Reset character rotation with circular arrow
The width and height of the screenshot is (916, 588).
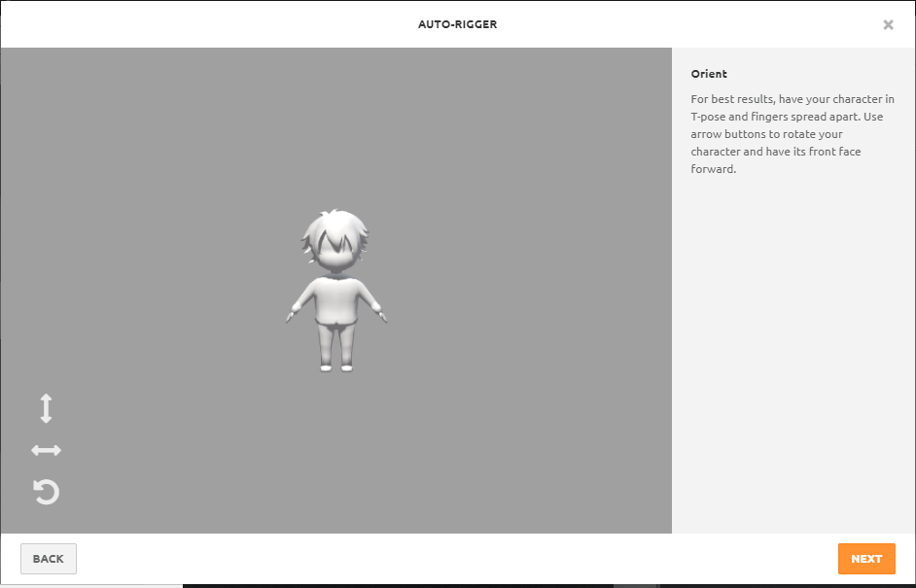46,492
